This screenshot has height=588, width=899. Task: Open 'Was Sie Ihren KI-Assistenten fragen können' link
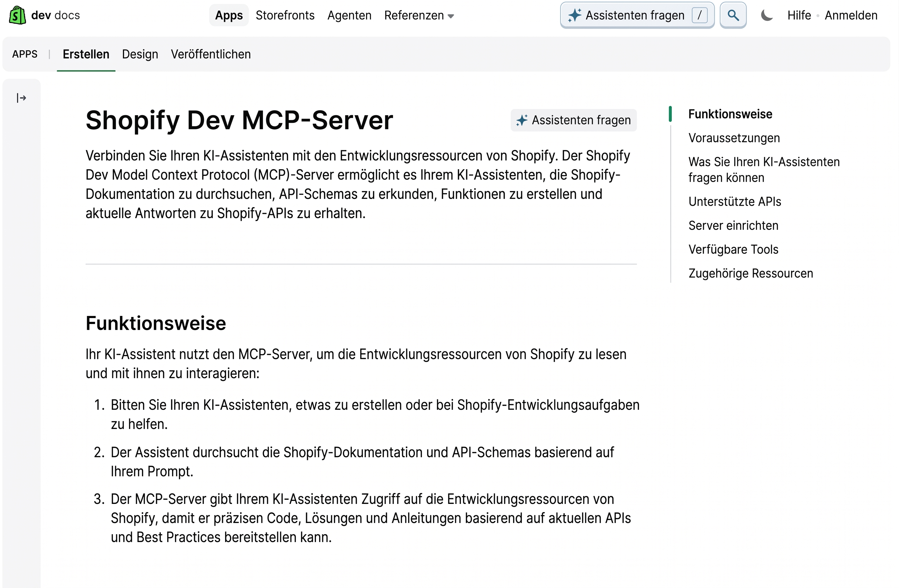pos(764,170)
